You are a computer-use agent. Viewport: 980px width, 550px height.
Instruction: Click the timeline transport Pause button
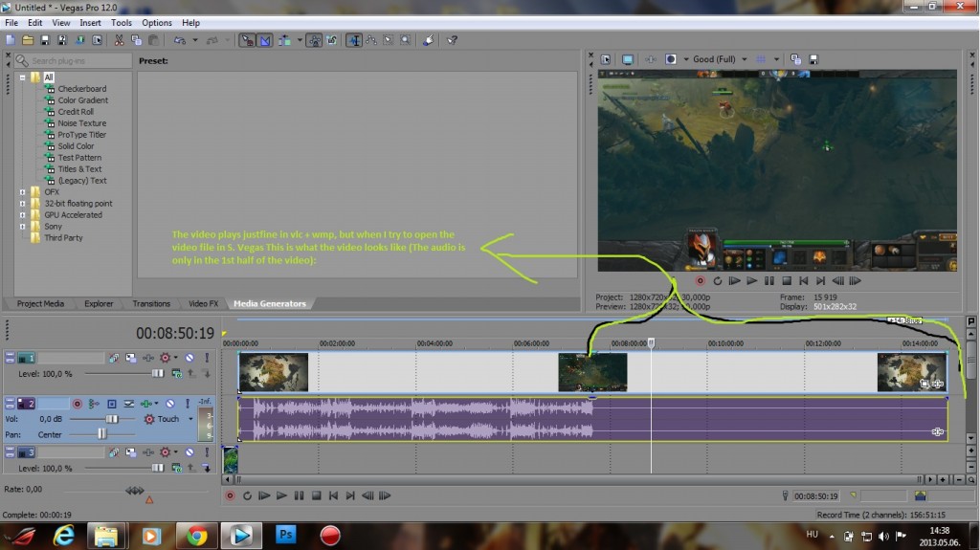pos(300,495)
